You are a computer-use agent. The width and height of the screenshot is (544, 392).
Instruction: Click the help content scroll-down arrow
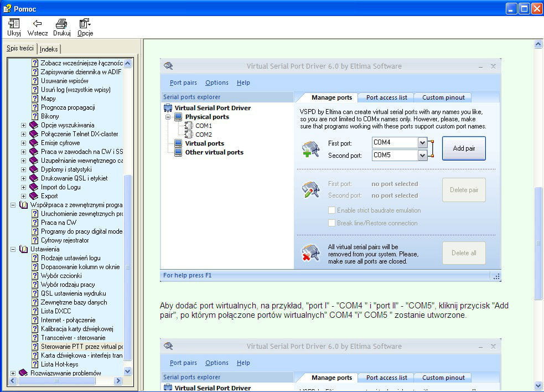[x=538, y=385]
